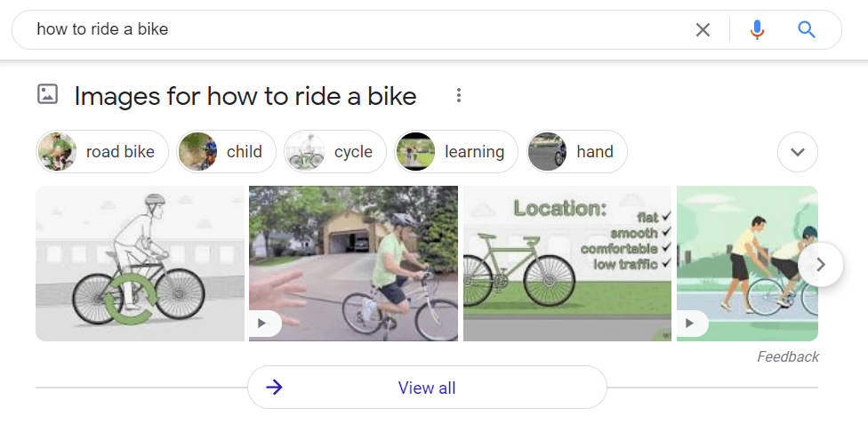Choose the cycle filter chip
This screenshot has width=868, height=424.
(335, 152)
